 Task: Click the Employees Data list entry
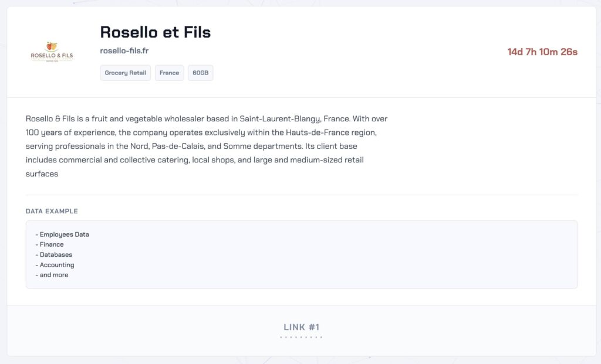click(62, 234)
